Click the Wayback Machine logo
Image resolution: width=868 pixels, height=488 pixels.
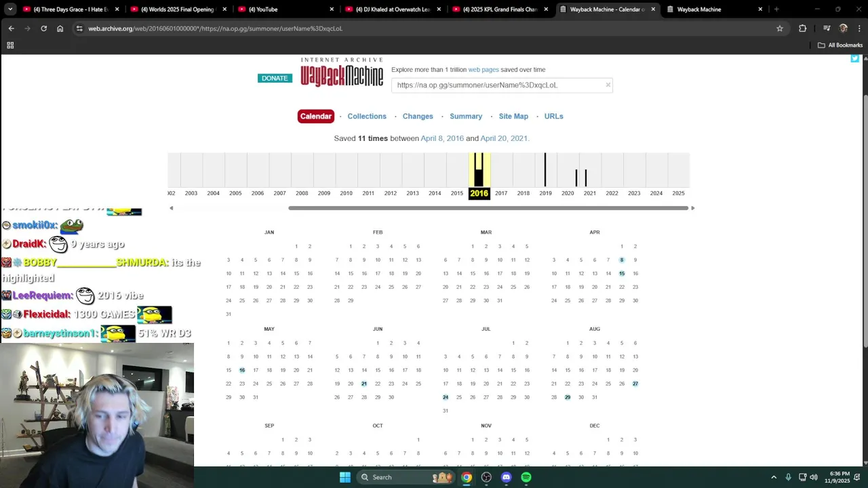click(x=342, y=72)
